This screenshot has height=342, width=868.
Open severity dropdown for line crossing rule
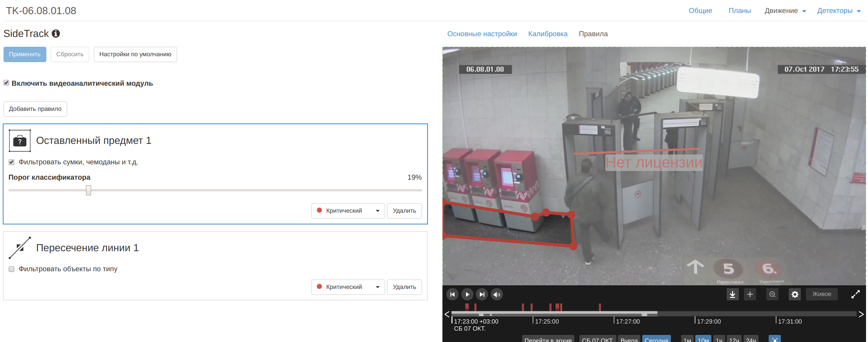[x=348, y=287]
